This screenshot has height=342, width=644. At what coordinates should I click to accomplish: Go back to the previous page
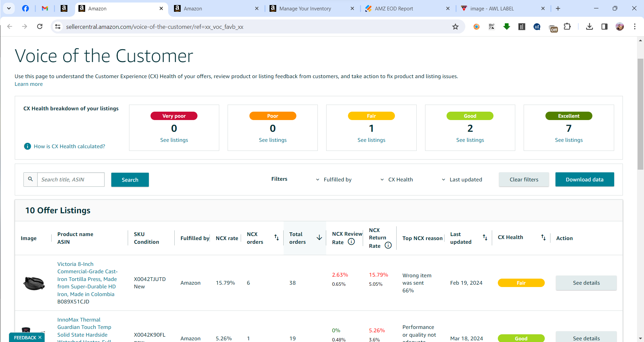10,26
